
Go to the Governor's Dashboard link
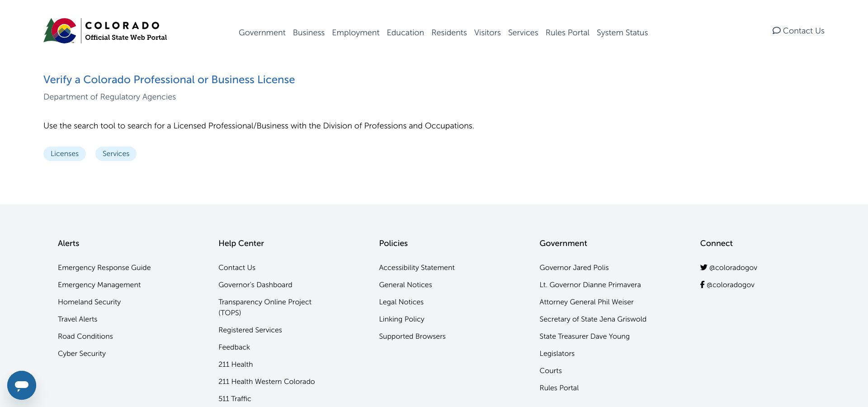coord(255,285)
